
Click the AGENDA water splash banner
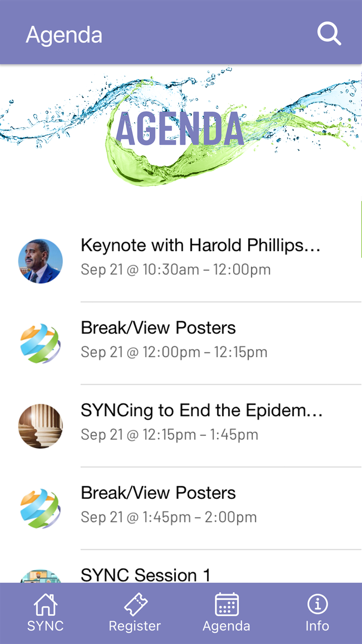pyautogui.click(x=181, y=127)
